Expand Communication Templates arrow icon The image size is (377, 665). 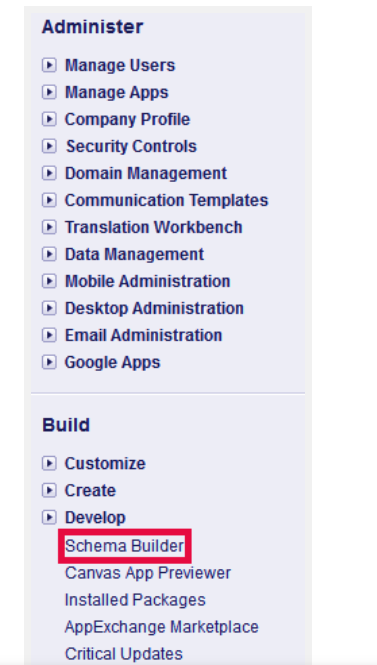[49, 200]
